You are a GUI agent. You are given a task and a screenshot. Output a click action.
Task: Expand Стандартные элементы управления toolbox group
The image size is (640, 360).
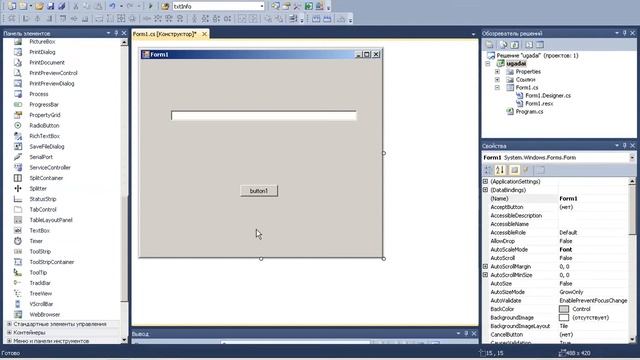(9, 324)
